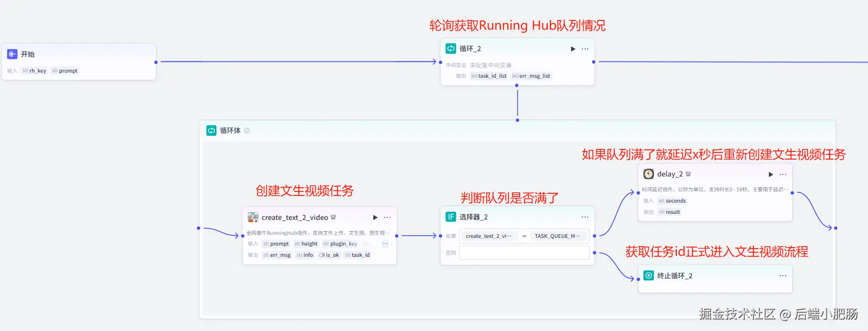Screen dimensions: 868x331
Task: Select the seconds input of delay_2
Action: coord(673,201)
